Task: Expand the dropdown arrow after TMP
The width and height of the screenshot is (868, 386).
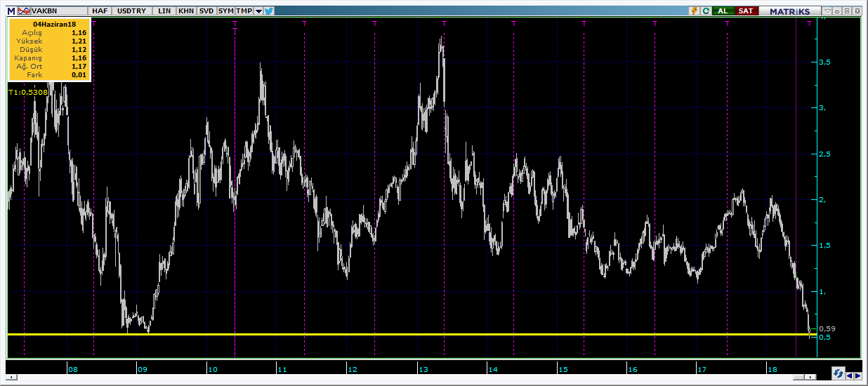Action: (x=258, y=11)
